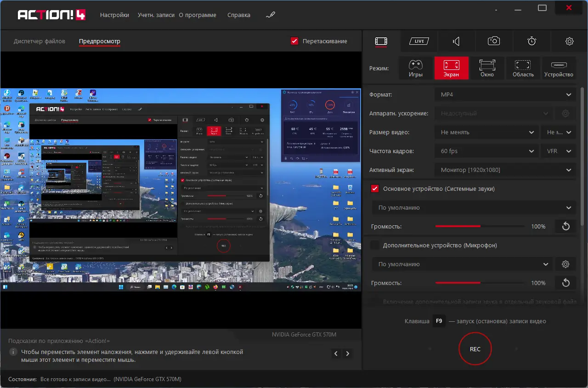This screenshot has width=588, height=388.
Task: Uncheck Основное устройство (Системные звуки)
Action: 375,189
